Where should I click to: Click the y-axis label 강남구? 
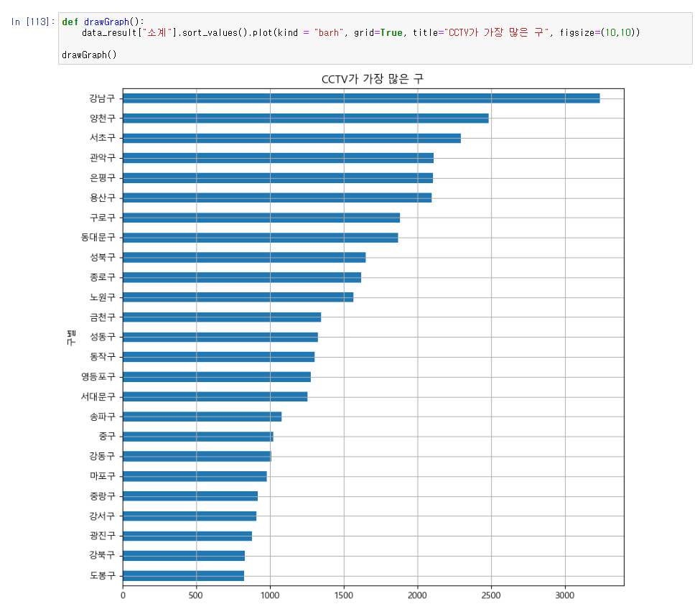[x=102, y=98]
